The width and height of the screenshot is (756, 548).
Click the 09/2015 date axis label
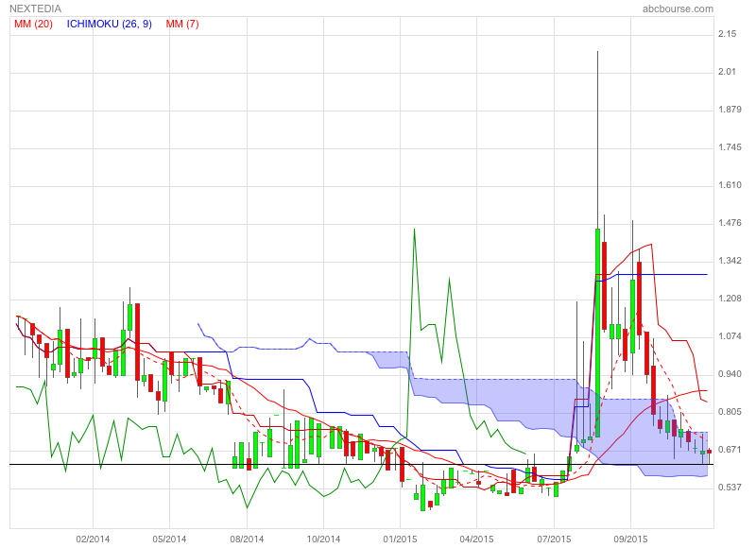point(630,539)
